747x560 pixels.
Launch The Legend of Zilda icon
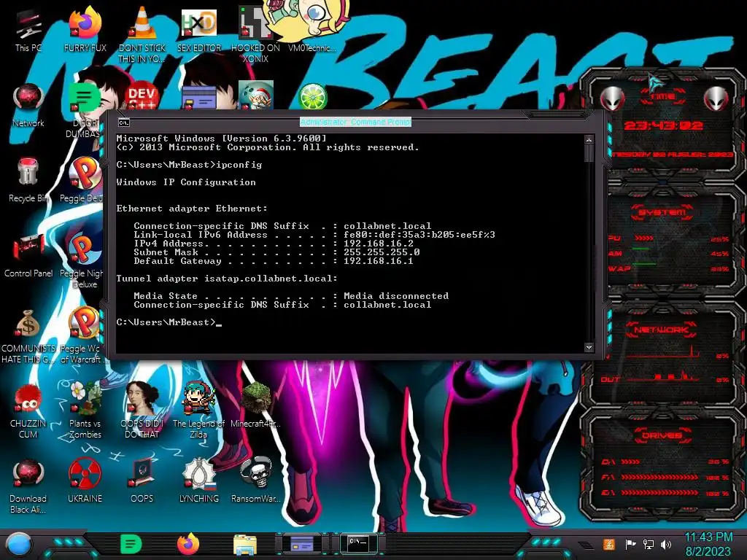[198, 411]
